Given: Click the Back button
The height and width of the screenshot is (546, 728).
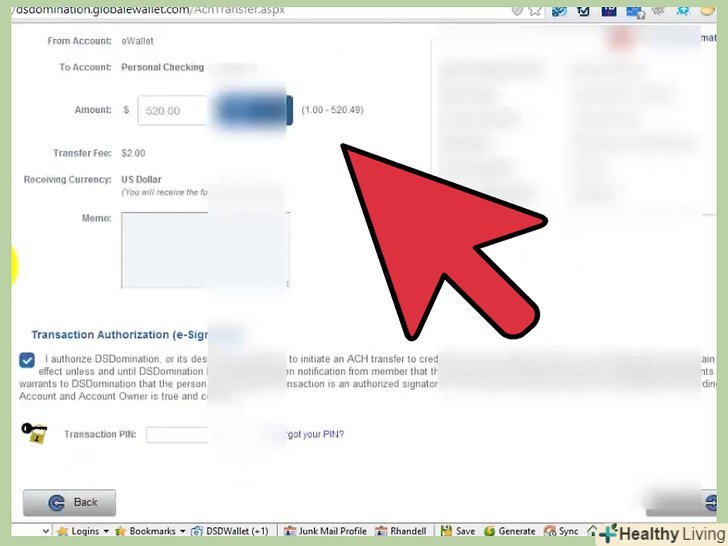Looking at the screenshot, I should pyautogui.click(x=70, y=502).
